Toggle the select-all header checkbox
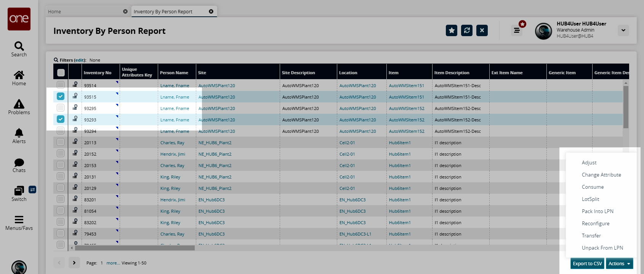 point(61,73)
